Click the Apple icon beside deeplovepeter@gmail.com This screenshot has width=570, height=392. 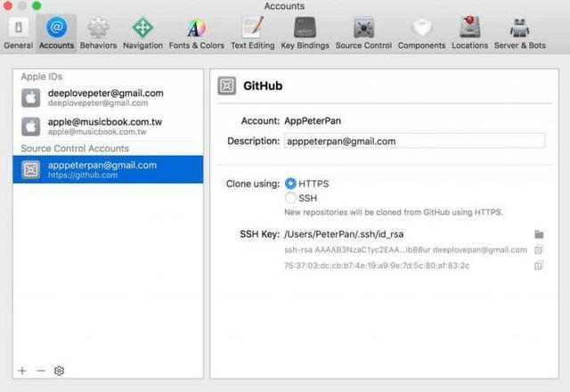pyautogui.click(x=31, y=98)
